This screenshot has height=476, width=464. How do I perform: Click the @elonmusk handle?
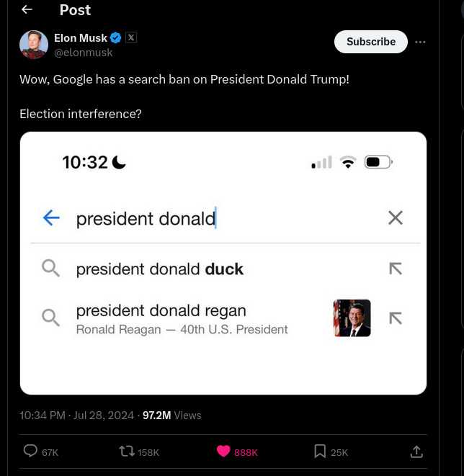pyautogui.click(x=84, y=53)
